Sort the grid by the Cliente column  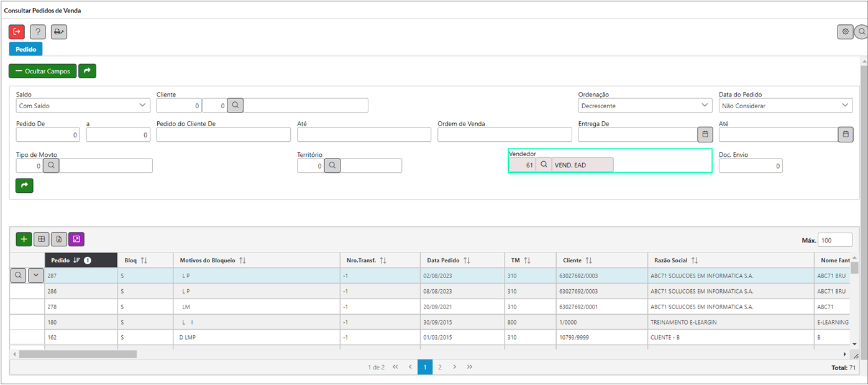[x=601, y=261]
